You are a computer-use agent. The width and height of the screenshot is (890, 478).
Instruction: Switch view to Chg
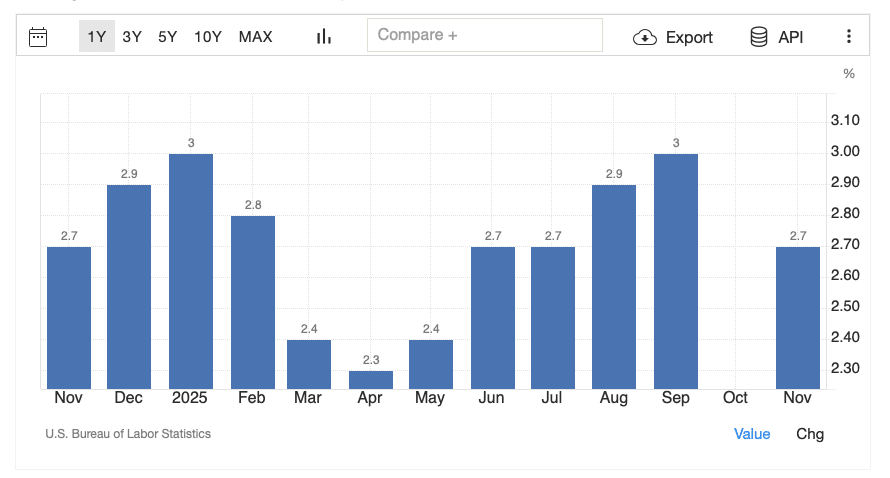coord(810,433)
